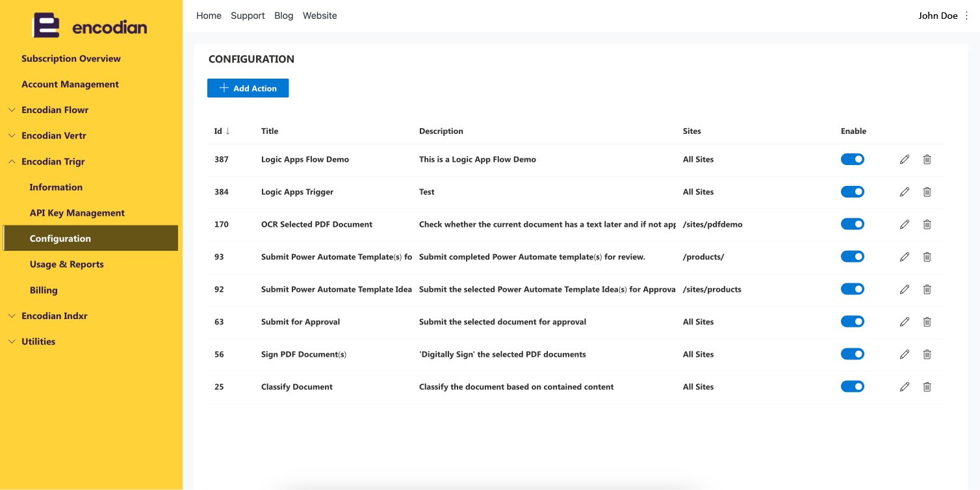The image size is (980, 490).
Task: Click the Description column header
Action: click(441, 131)
